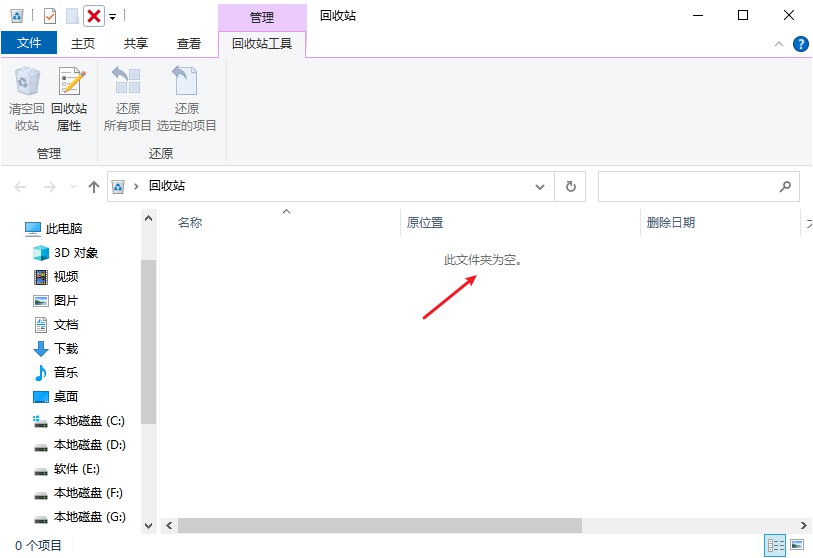This screenshot has height=558, width=813.
Task: Open Help with the blue question icon
Action: click(x=801, y=44)
